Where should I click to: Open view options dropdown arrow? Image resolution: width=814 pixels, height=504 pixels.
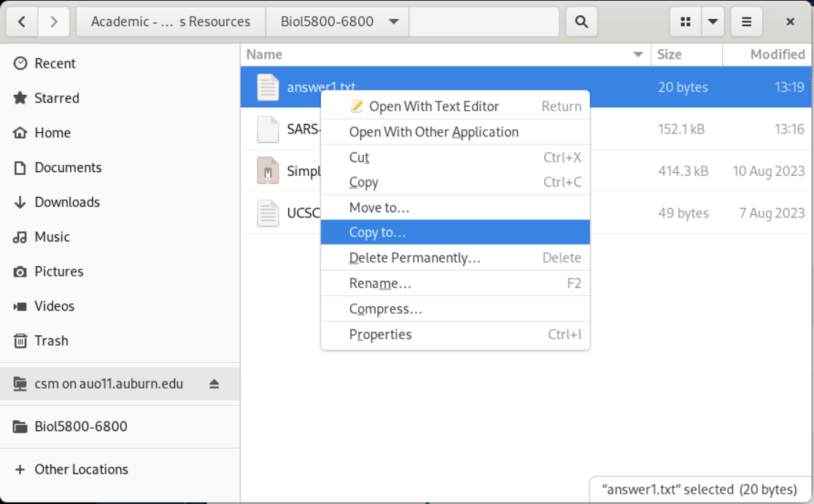pyautogui.click(x=713, y=22)
